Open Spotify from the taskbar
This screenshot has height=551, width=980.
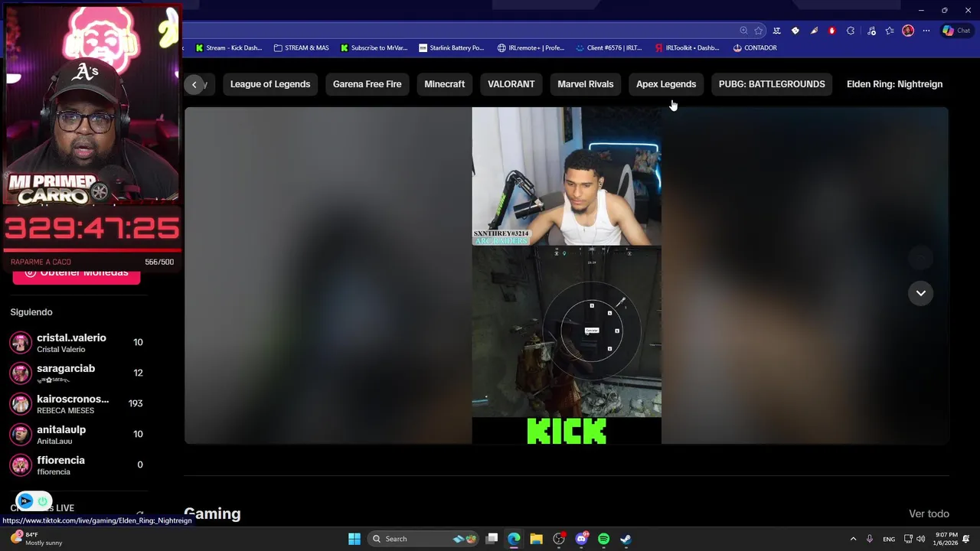click(x=603, y=539)
